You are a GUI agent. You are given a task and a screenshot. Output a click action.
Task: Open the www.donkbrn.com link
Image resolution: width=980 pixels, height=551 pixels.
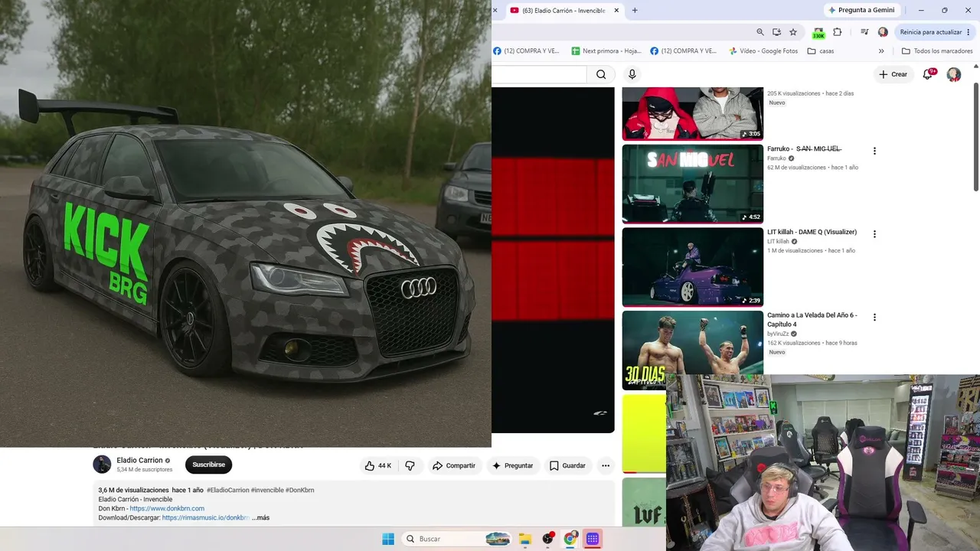pyautogui.click(x=167, y=509)
